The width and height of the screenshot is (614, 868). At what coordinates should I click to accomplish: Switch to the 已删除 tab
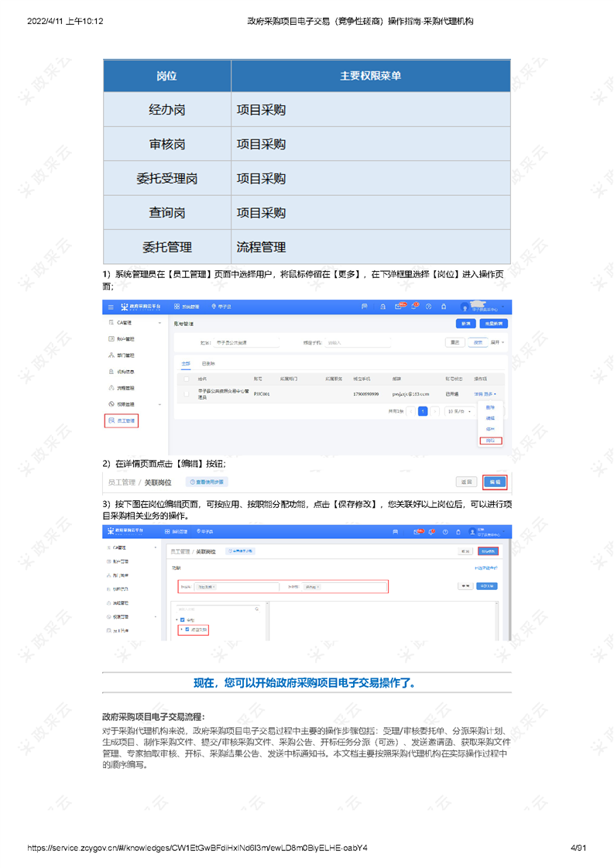[208, 362]
